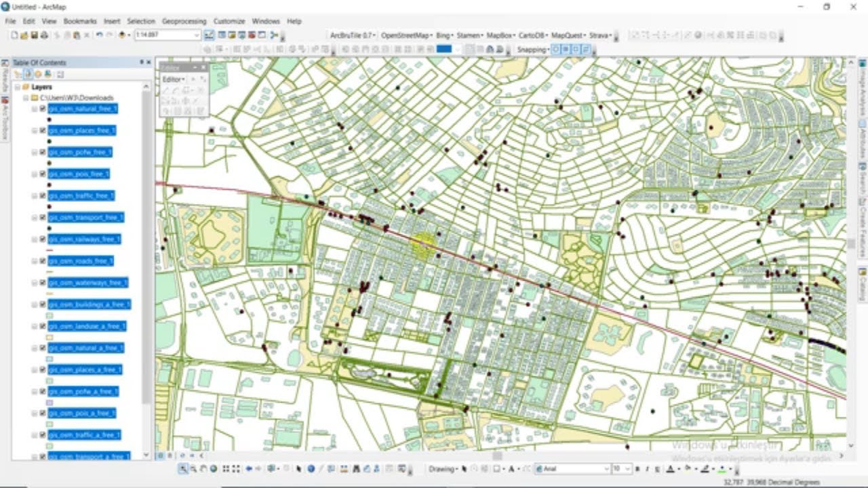This screenshot has width=868, height=488.
Task: Open an existing map document
Action: pos(24,35)
